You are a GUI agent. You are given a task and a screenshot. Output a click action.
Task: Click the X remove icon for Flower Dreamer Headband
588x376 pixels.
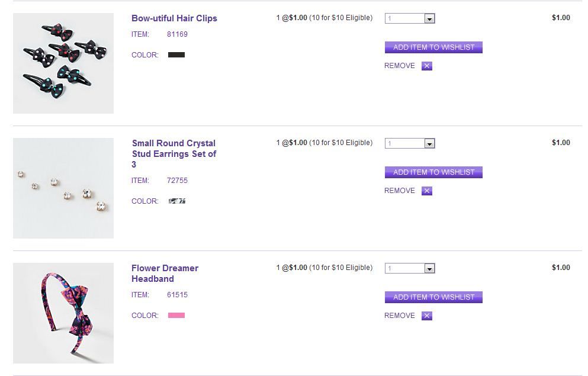(427, 316)
